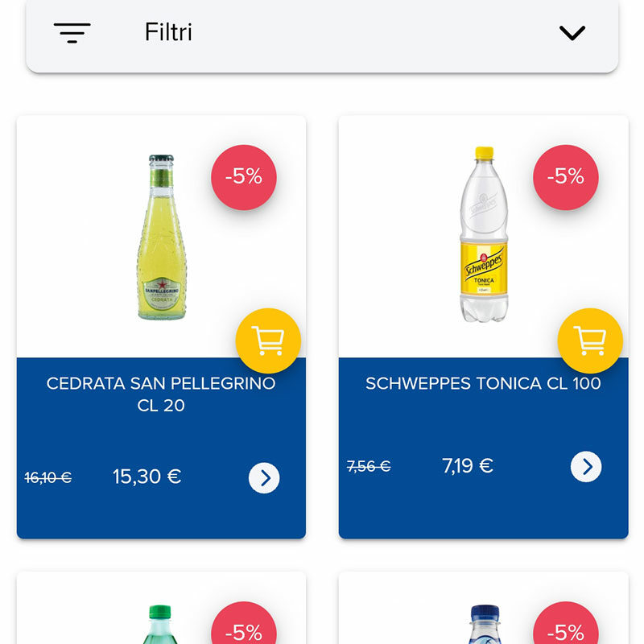644x644 pixels.
Task: Select the Cedrata San Pellegrino bottle image
Action: tap(161, 237)
